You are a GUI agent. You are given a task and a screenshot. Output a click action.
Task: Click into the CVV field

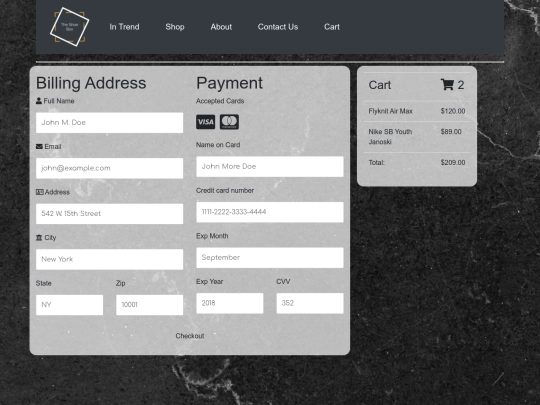pos(310,303)
